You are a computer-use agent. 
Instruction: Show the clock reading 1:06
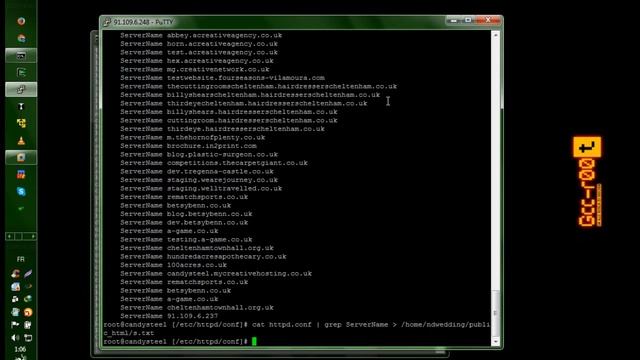click(20, 349)
